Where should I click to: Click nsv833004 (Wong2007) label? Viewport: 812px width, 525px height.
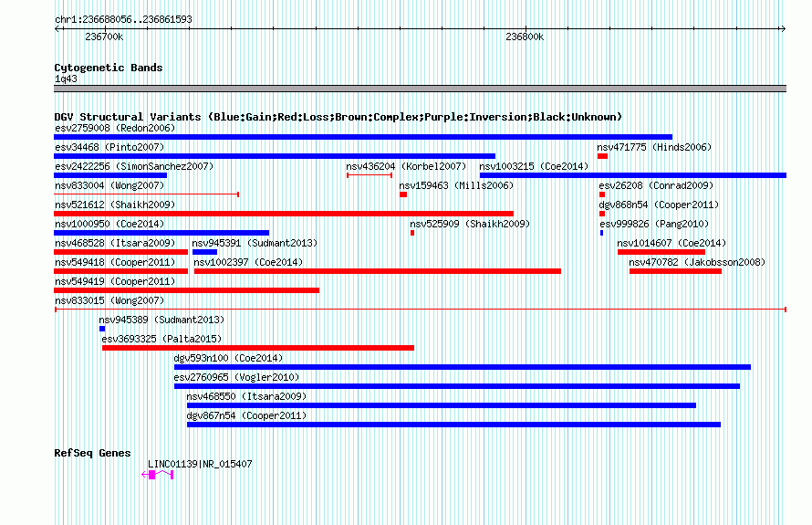pyautogui.click(x=109, y=185)
